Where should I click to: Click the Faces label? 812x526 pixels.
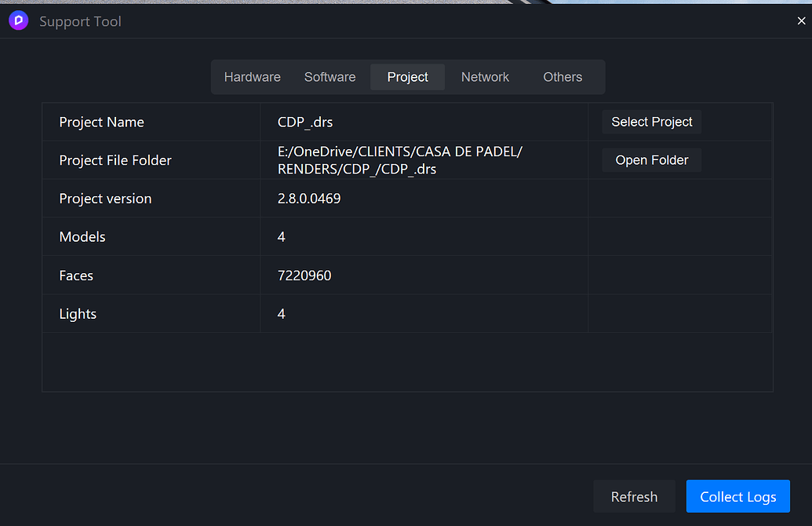tap(76, 276)
